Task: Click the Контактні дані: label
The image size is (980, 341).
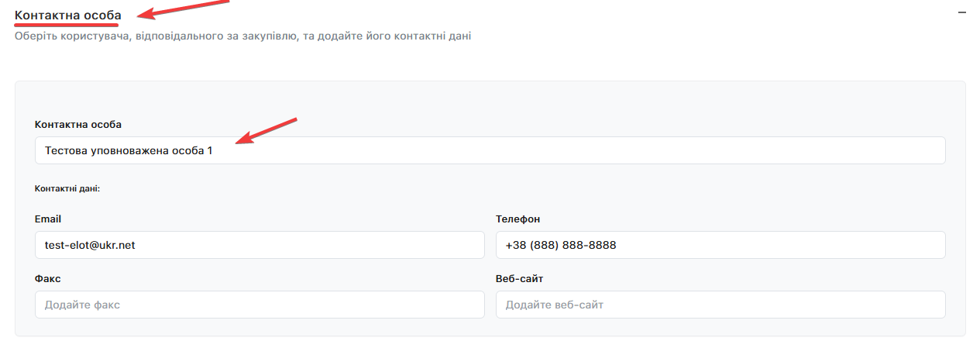Action: [x=67, y=188]
